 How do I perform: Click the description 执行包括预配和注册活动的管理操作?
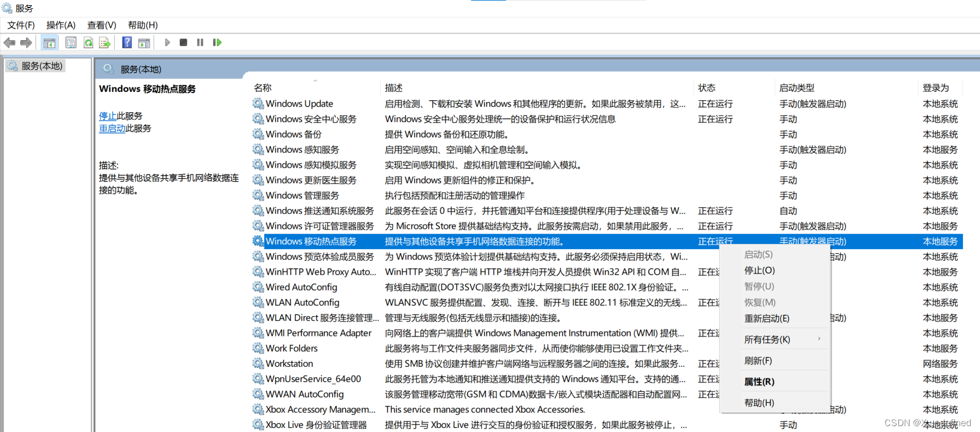coord(455,195)
